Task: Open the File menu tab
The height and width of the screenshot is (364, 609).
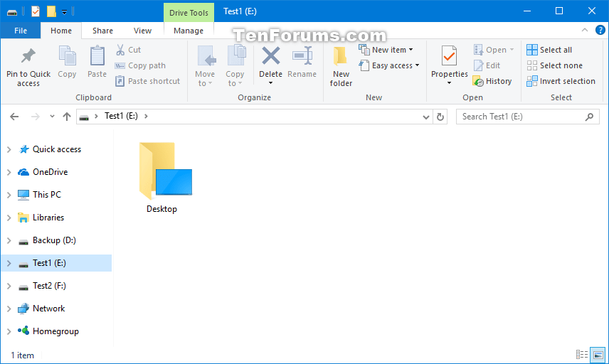Action: pyautogui.click(x=21, y=31)
